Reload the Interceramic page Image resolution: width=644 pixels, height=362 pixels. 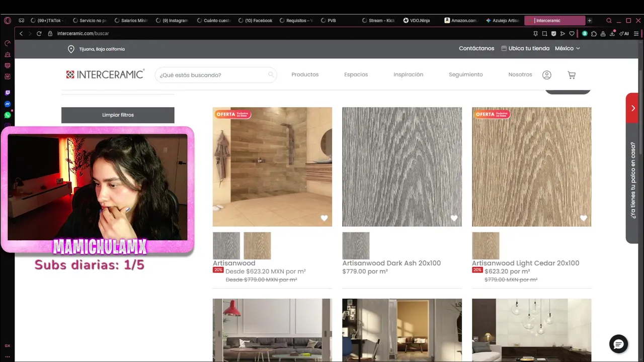coord(39,34)
